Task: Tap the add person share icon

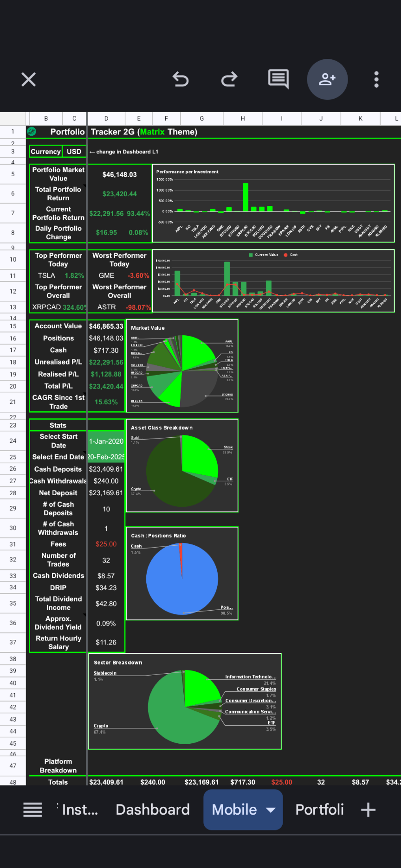Action: [327, 79]
